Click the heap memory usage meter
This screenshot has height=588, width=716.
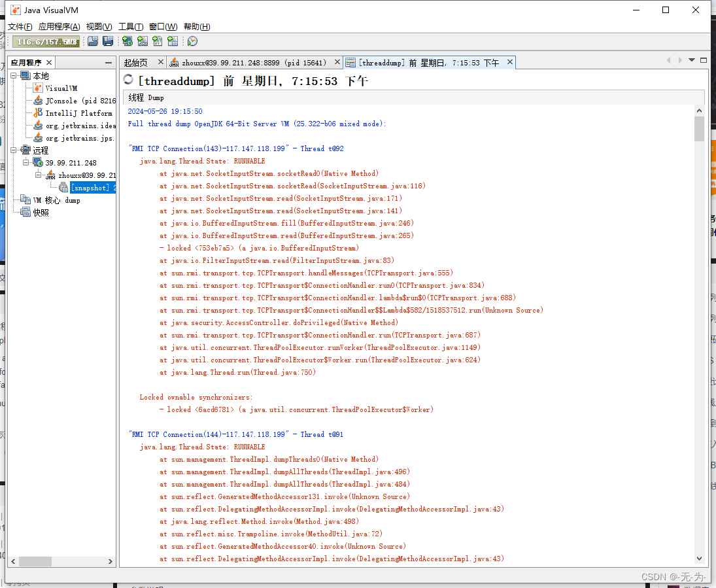(x=45, y=41)
